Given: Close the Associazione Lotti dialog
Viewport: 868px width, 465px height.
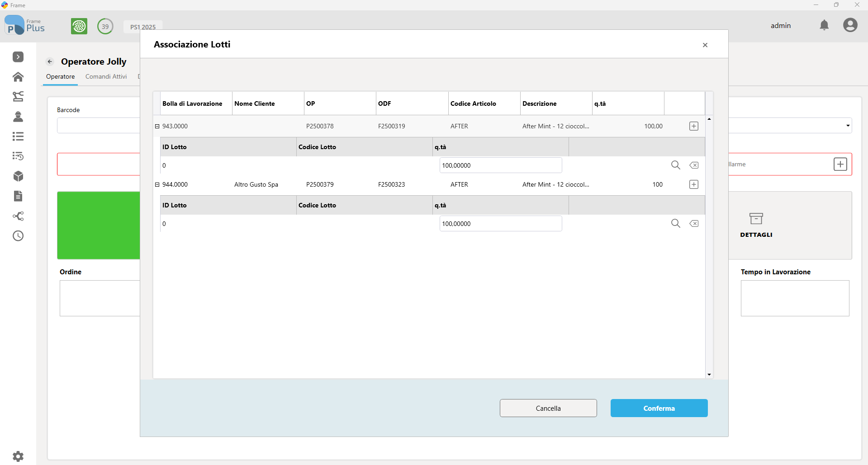Looking at the screenshot, I should point(705,45).
